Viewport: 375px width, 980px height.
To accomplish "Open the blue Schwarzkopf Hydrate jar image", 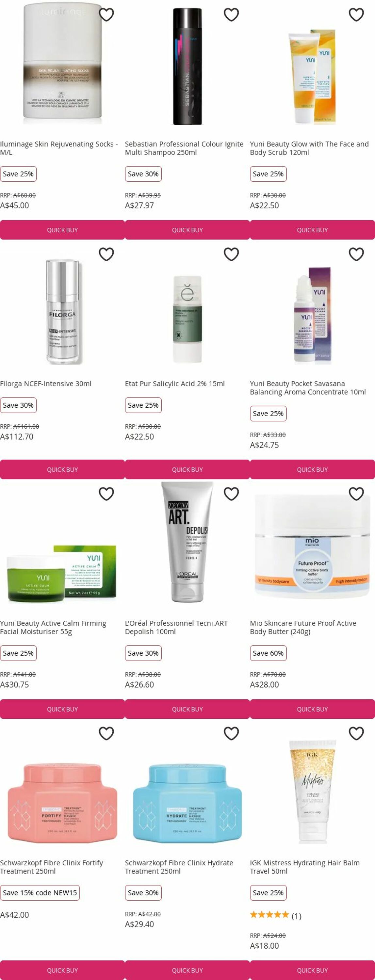I will (x=187, y=801).
